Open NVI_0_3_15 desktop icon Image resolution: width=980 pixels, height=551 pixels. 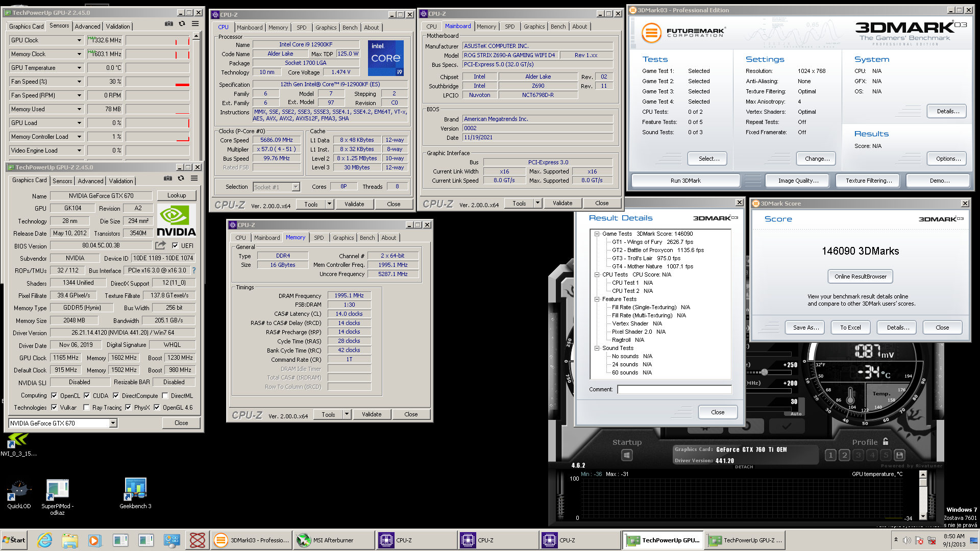18,445
